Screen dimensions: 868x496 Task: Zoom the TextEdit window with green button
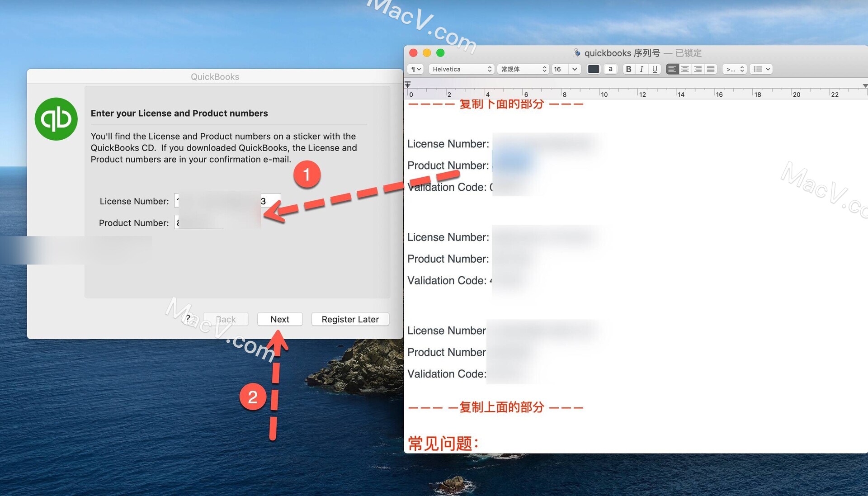[440, 53]
